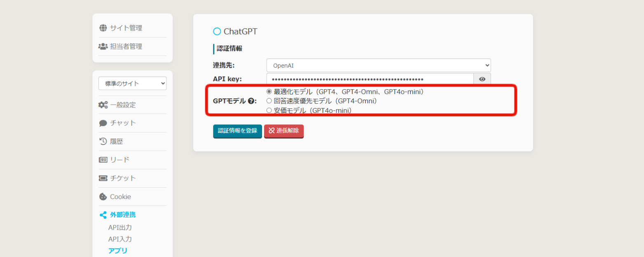Click the cookie icon in sidebar
Viewport: 644px width, 257px height.
tap(103, 196)
